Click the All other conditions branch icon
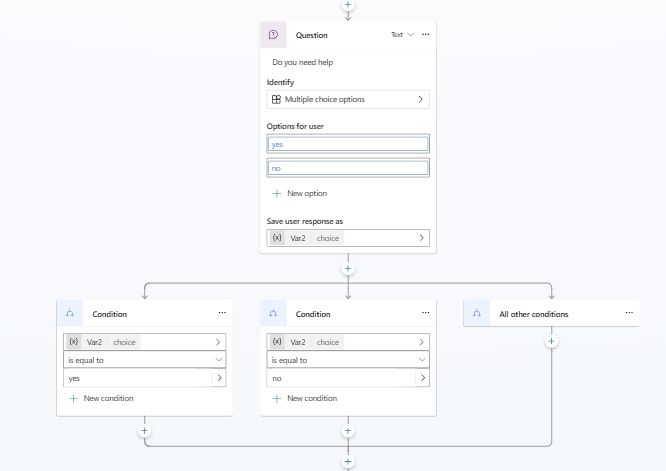The height and width of the screenshot is (471, 666). (477, 313)
